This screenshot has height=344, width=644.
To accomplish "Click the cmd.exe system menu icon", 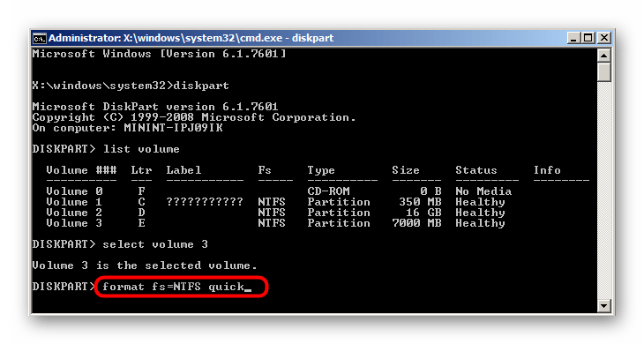I will (40, 38).
